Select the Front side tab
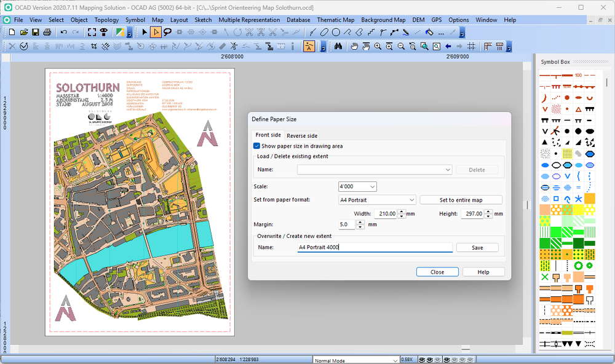615x364 pixels. [268, 135]
